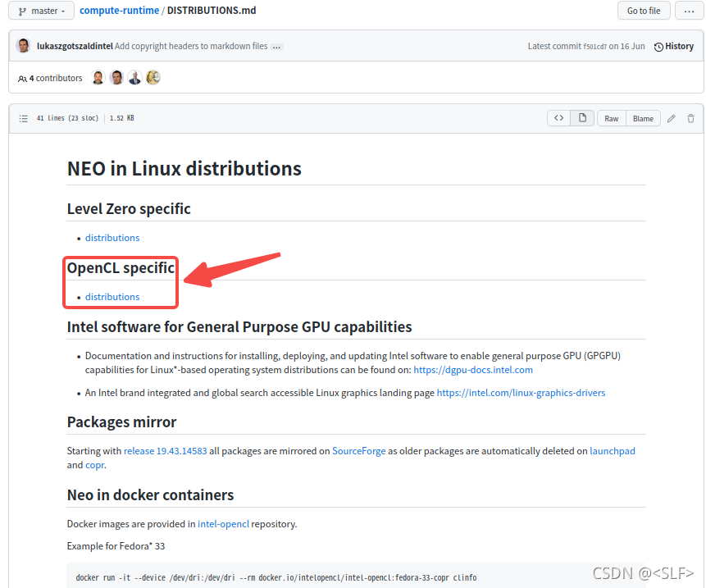Select the NEO in Linux distributions heading
Image resolution: width=706 pixels, height=588 pixels.
184,169
